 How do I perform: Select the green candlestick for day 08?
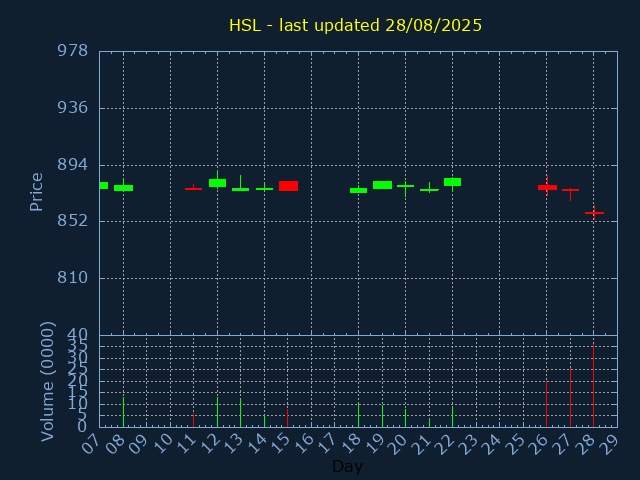123,187
